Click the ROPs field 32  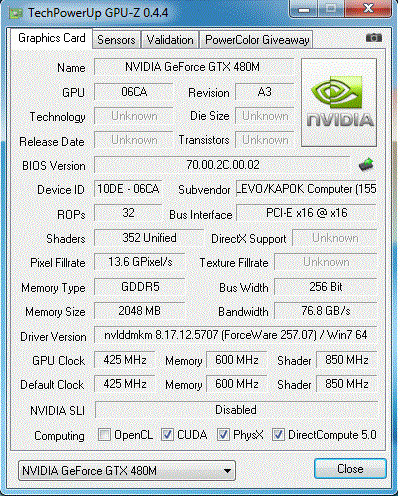(x=128, y=213)
